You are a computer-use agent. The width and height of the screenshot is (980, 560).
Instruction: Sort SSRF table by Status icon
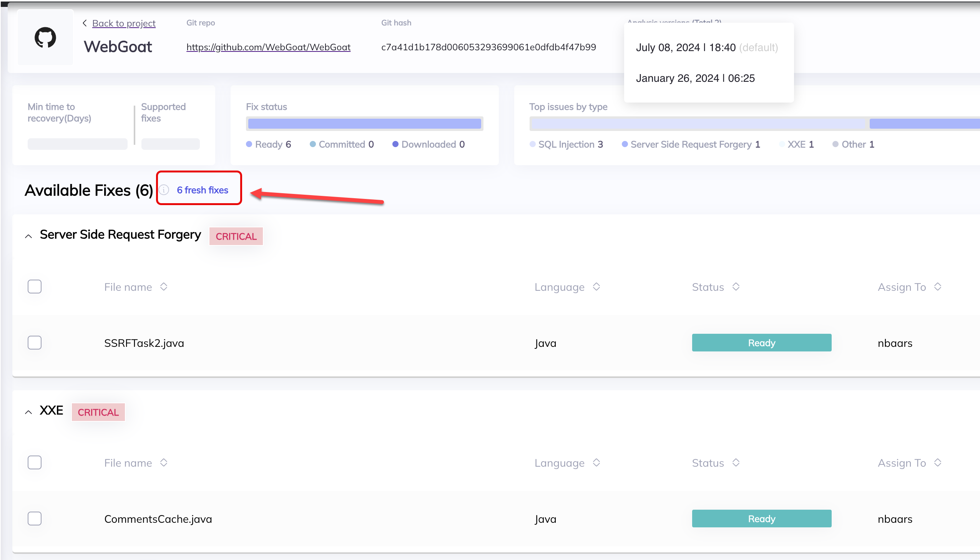(736, 287)
